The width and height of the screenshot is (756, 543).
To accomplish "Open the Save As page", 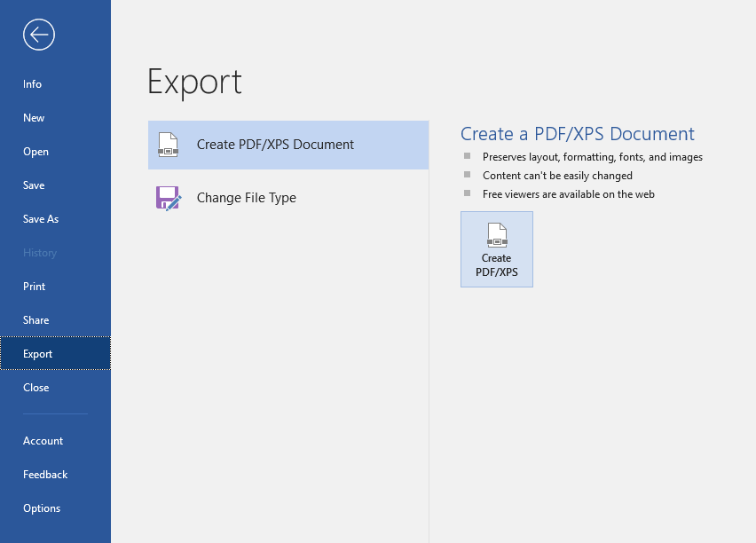I will pos(41,219).
